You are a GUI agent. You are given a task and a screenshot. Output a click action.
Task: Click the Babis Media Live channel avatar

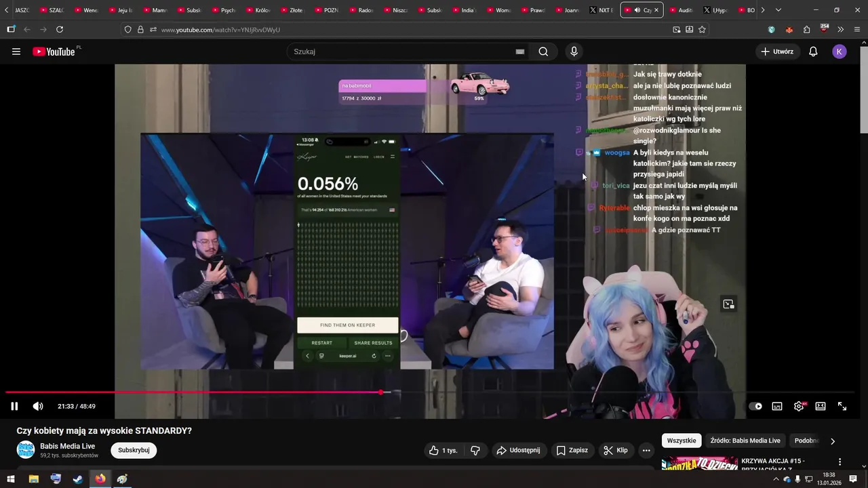(26, 450)
